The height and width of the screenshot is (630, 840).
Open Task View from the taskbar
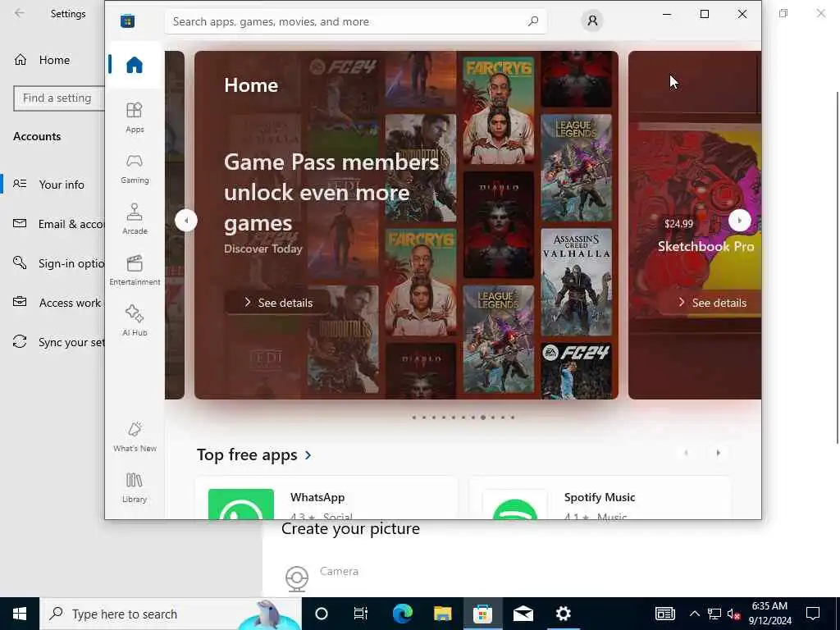click(x=361, y=614)
